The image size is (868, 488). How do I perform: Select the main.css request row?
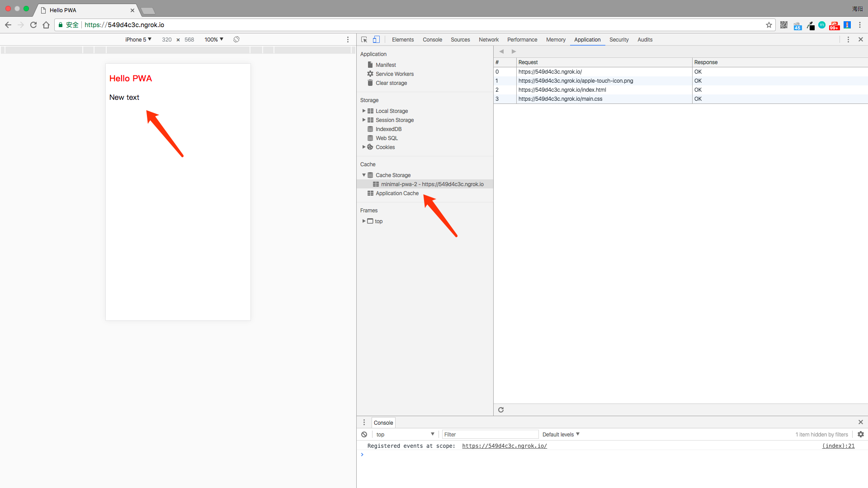[x=681, y=99]
